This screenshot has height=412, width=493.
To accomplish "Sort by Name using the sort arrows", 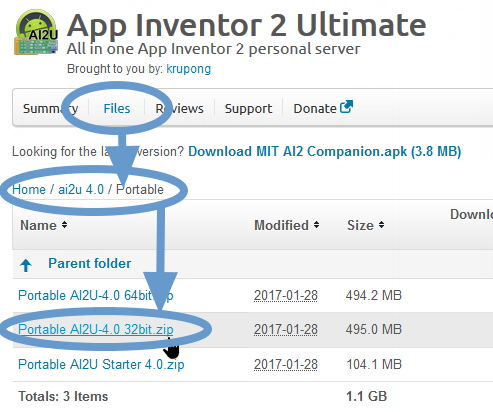I will click(64, 225).
